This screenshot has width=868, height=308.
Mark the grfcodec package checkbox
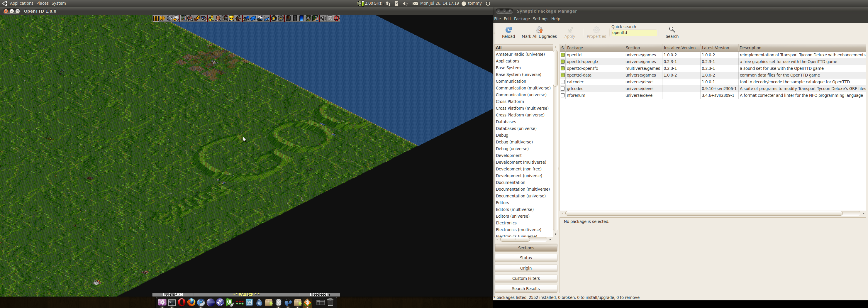point(563,89)
